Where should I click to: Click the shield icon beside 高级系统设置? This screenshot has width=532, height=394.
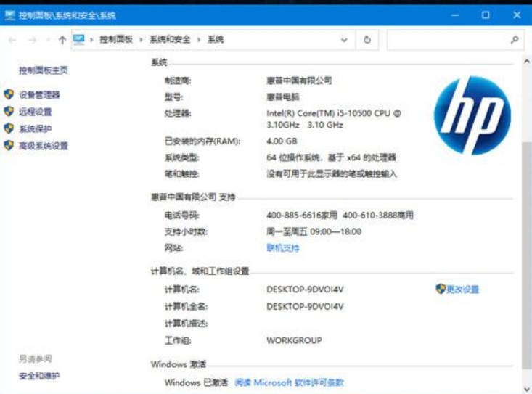click(9, 145)
